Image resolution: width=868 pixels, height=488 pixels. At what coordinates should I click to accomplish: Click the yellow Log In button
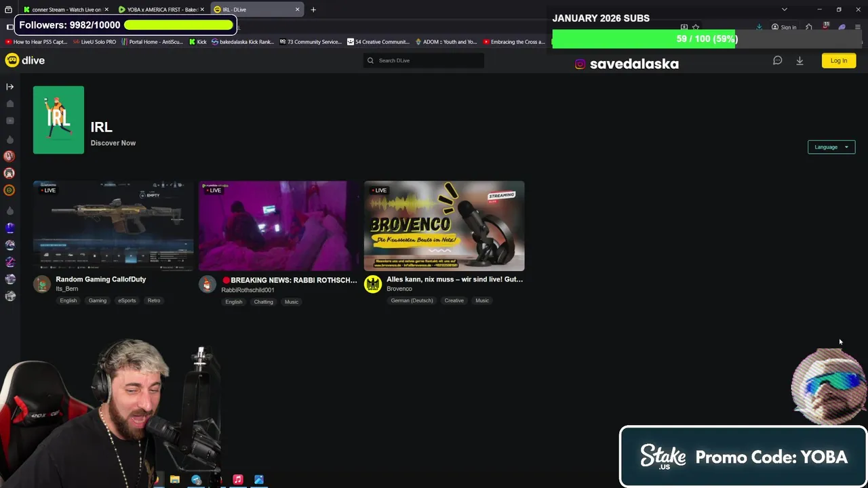[839, 60]
